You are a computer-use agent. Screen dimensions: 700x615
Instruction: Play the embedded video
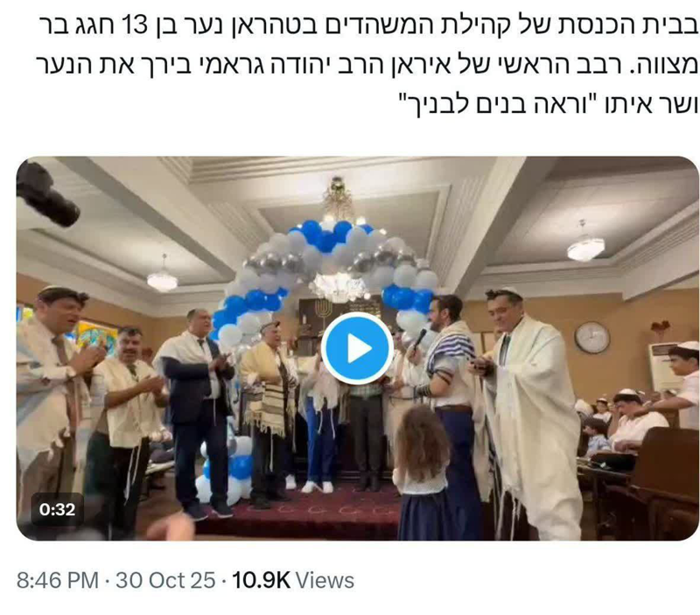(x=357, y=348)
